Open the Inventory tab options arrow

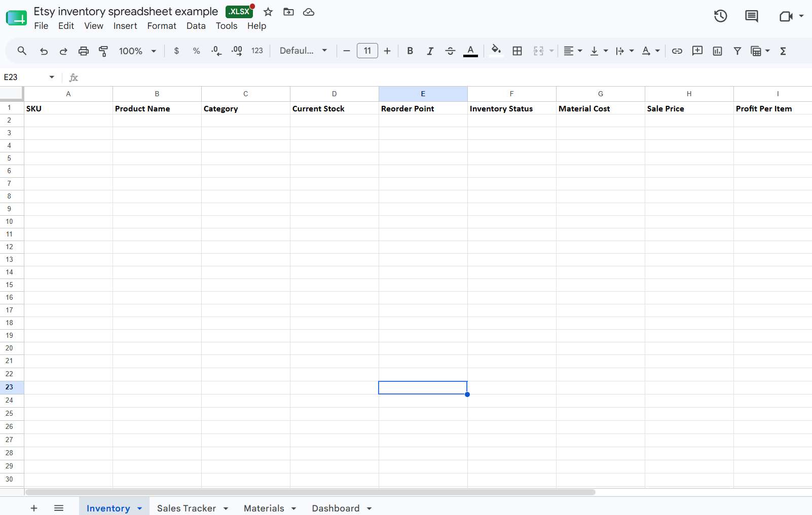(x=140, y=508)
